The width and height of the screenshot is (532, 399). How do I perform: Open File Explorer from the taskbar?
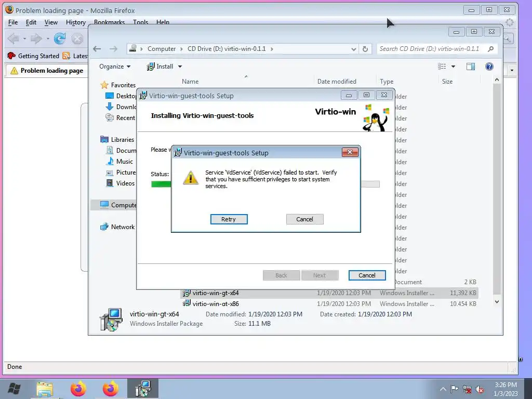point(45,389)
